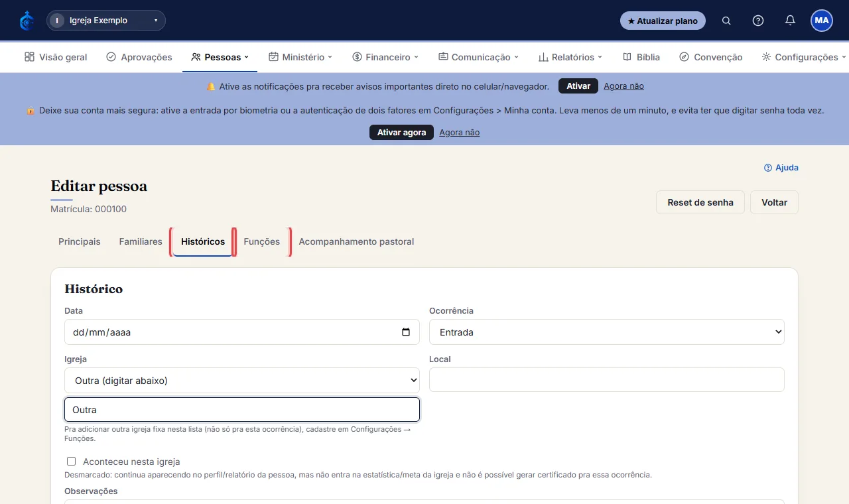
Task: Open the Igreja dropdown showing Outra (digitar abaixo)
Action: coord(242,381)
